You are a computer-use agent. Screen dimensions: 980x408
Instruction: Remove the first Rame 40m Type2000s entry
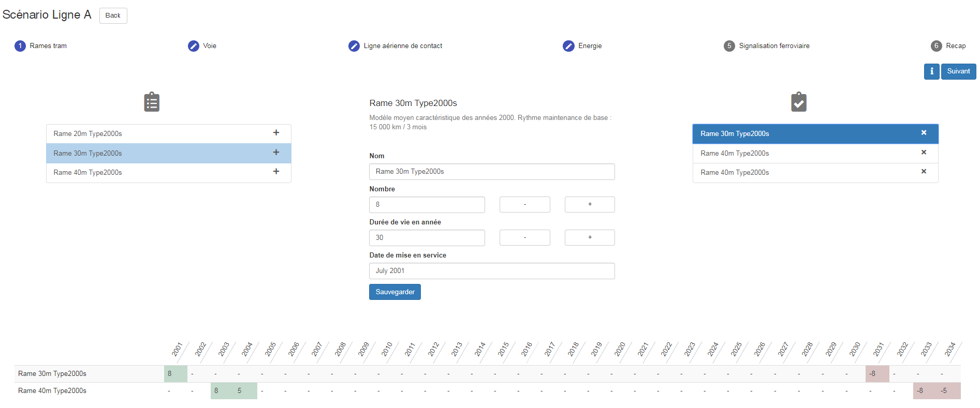point(923,153)
